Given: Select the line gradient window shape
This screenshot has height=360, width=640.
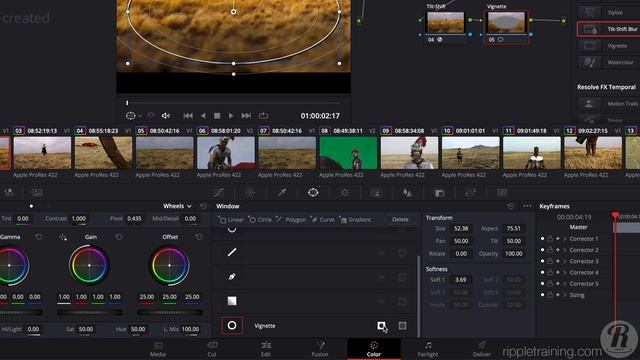Looking at the screenshot, I should click(x=232, y=253).
